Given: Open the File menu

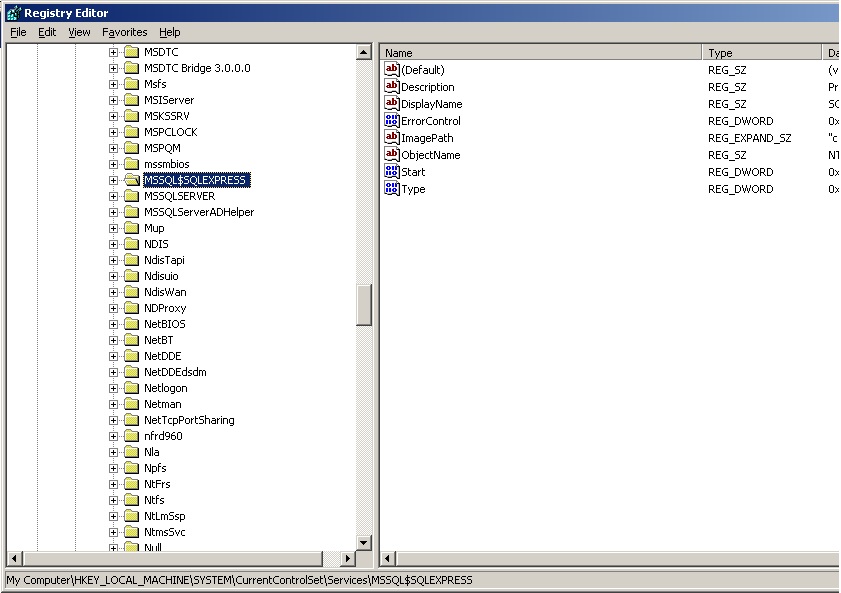Looking at the screenshot, I should (18, 32).
